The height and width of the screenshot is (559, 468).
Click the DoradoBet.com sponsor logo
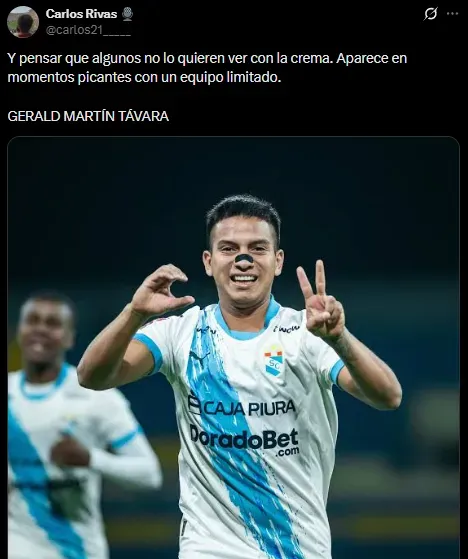pyautogui.click(x=245, y=440)
